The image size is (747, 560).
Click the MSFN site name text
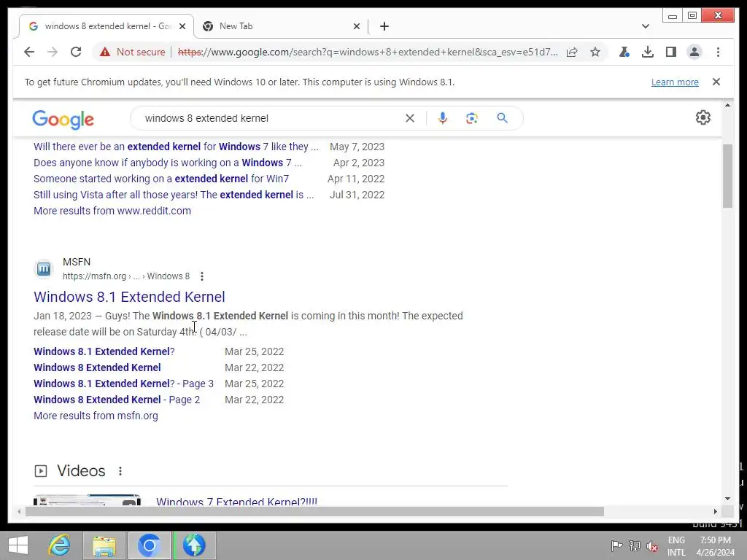point(76,262)
